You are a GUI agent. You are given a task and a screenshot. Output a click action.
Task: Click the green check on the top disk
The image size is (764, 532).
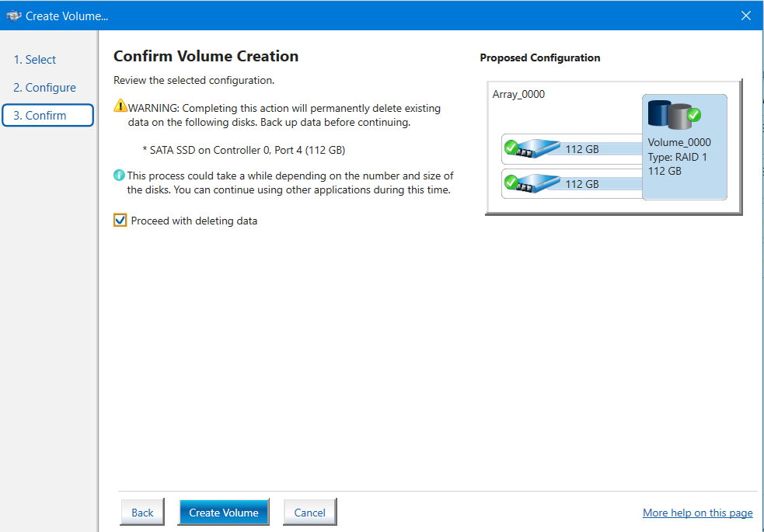(511, 147)
